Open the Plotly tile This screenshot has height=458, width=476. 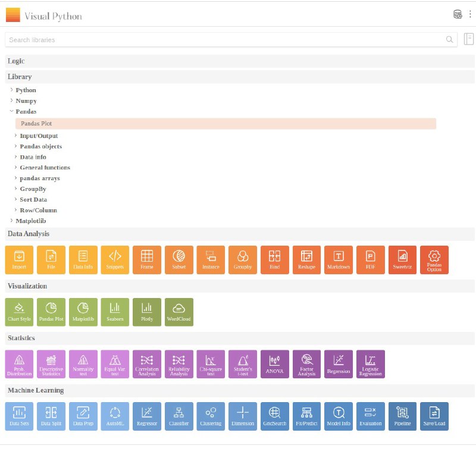[147, 312]
